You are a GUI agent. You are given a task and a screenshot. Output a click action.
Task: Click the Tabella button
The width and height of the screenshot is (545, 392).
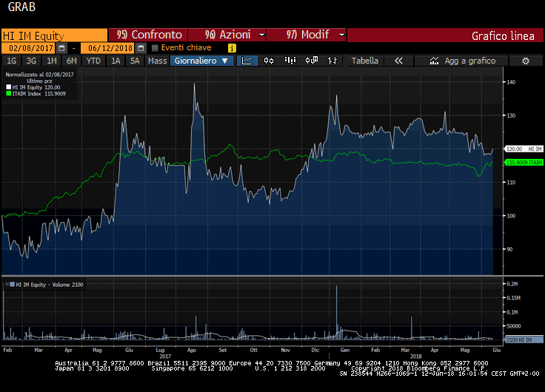coord(364,61)
